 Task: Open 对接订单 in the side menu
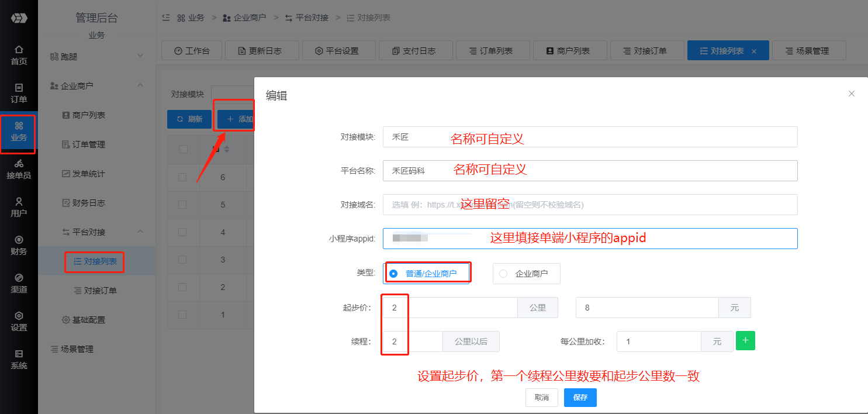96,291
